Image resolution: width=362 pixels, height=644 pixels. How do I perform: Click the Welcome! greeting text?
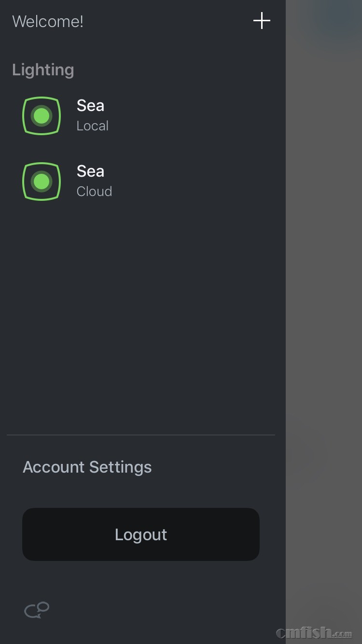(x=48, y=22)
